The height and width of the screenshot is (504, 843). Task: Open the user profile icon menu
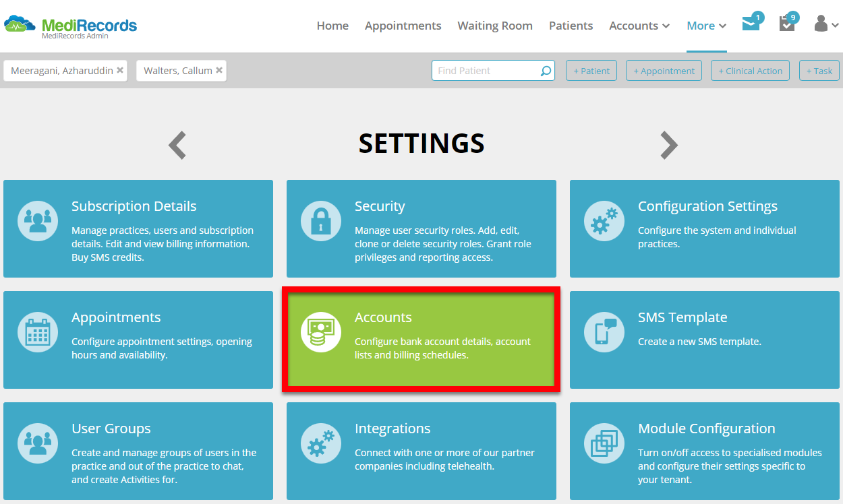coord(826,24)
